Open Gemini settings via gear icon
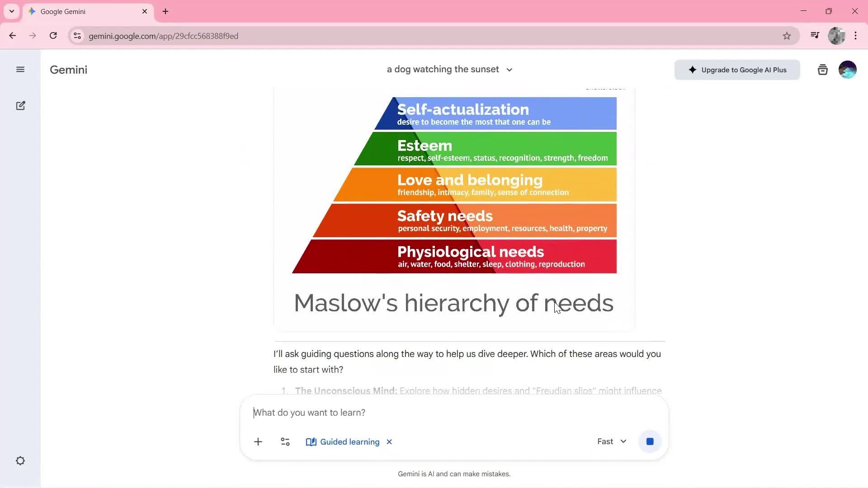The width and height of the screenshot is (868, 488). tap(20, 460)
